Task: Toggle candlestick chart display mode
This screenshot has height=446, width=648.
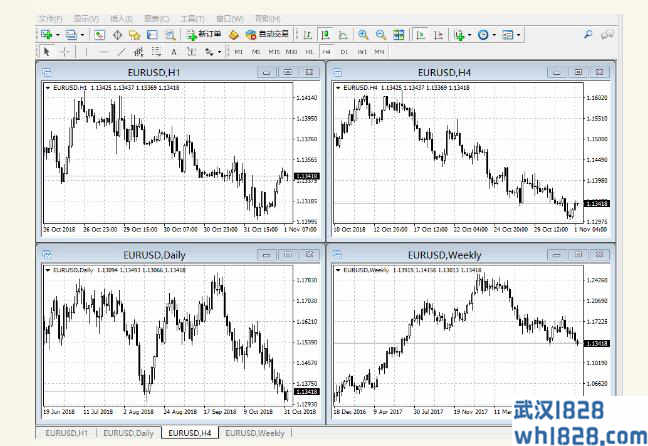Action: tap(325, 34)
